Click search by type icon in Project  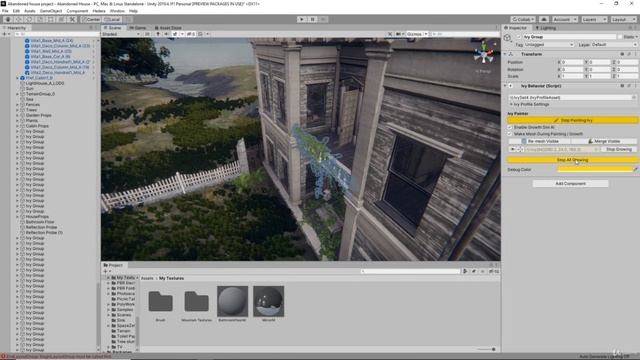pyautogui.click(x=465, y=271)
